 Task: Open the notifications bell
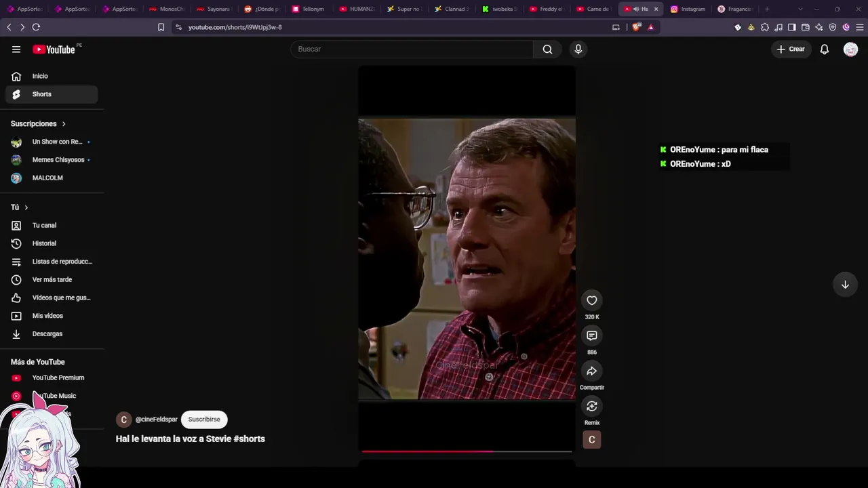(x=825, y=49)
